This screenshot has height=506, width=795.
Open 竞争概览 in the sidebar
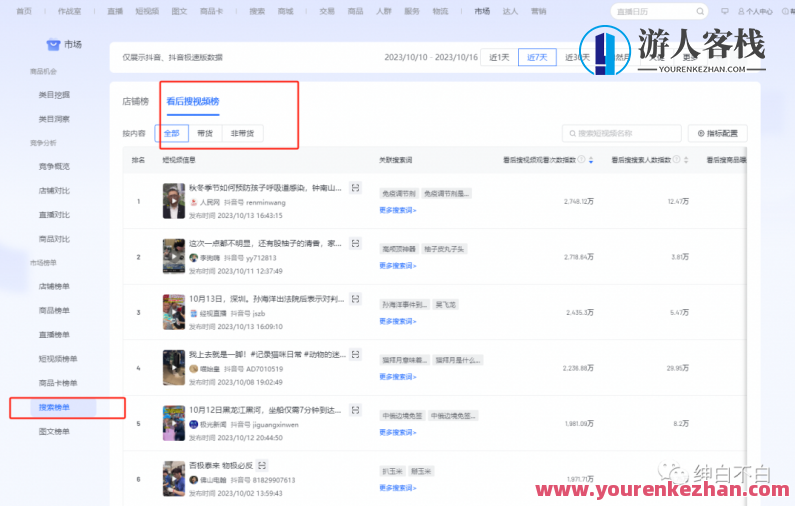[54, 166]
